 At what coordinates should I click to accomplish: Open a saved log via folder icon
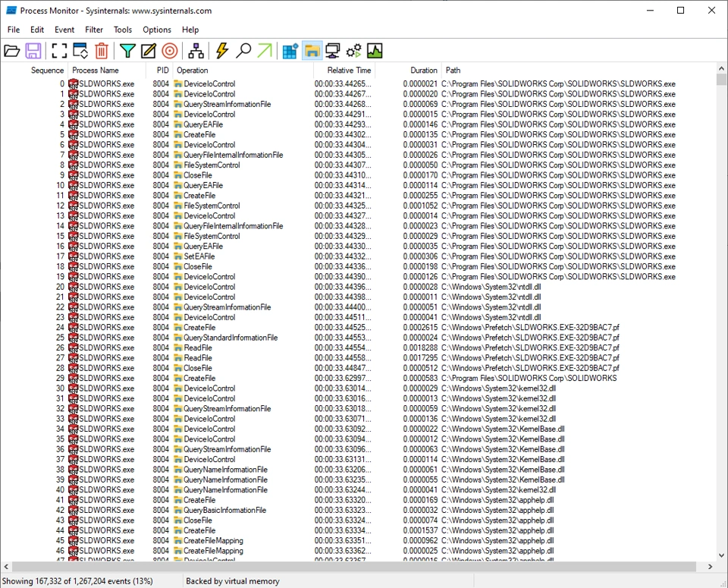pyautogui.click(x=12, y=51)
